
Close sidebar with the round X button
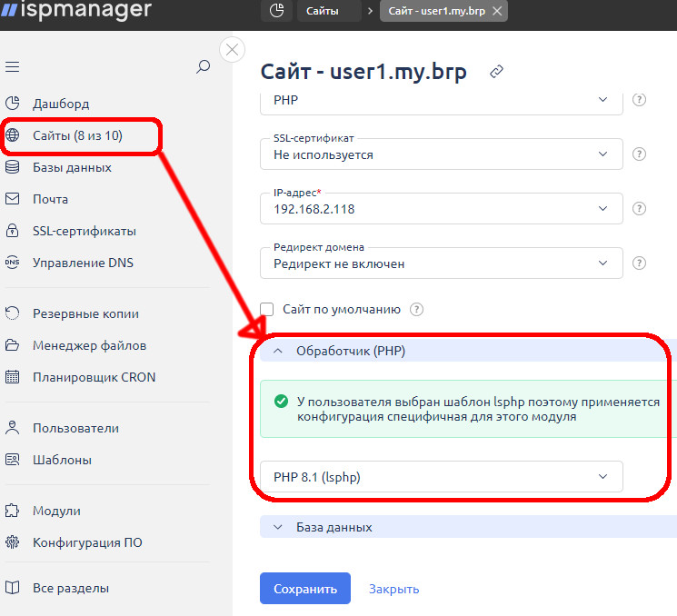[233, 50]
